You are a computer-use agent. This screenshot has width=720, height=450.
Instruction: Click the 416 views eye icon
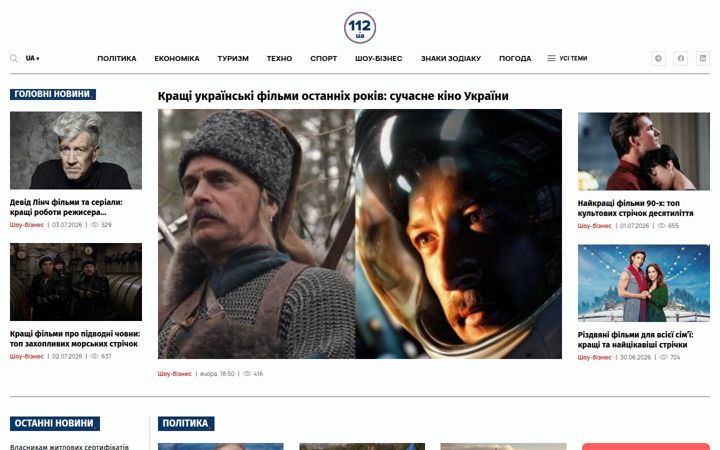(247, 374)
